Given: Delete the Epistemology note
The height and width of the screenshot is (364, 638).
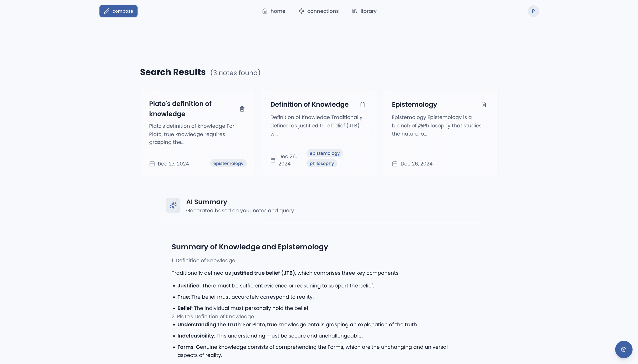Looking at the screenshot, I should (x=484, y=104).
